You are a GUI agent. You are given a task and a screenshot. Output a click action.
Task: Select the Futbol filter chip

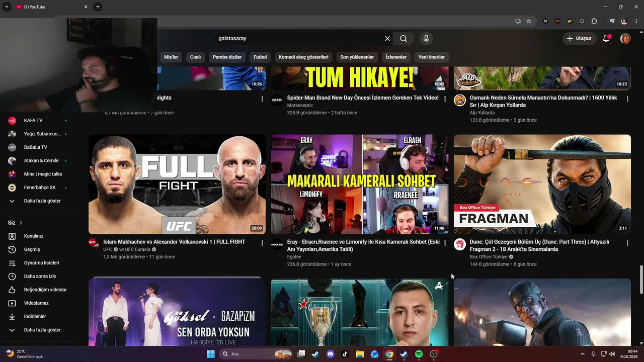click(260, 57)
